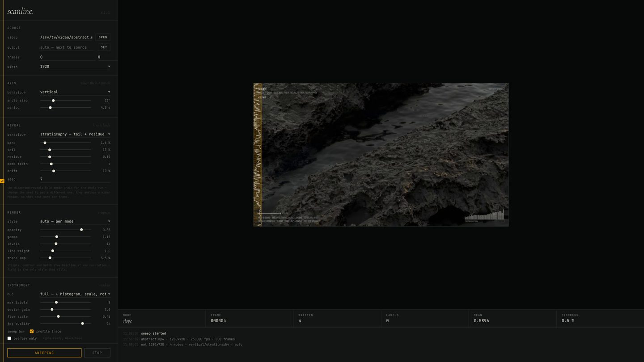
Task: Click the mode value 'slope'
Action: (127, 321)
